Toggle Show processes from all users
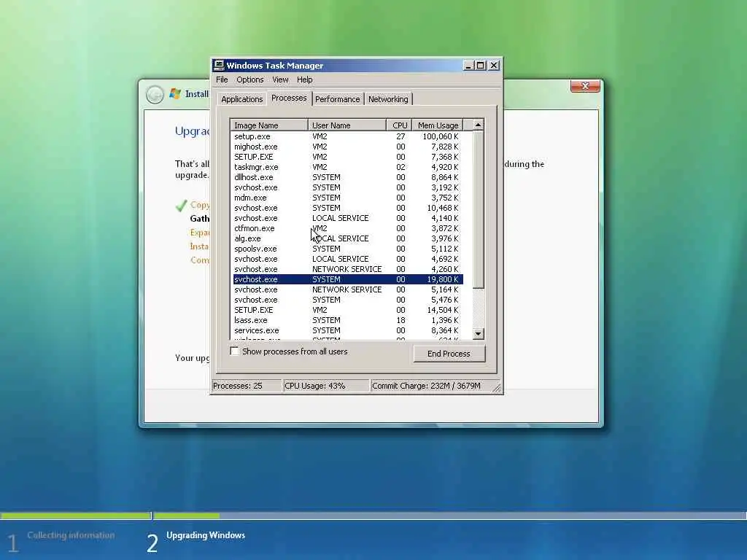 coord(234,351)
